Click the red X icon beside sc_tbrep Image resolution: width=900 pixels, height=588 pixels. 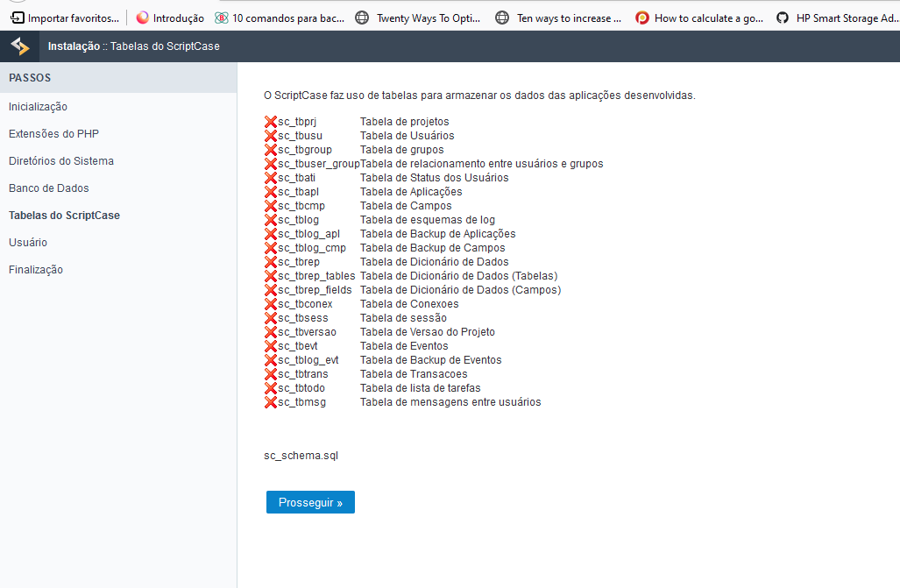(x=270, y=262)
